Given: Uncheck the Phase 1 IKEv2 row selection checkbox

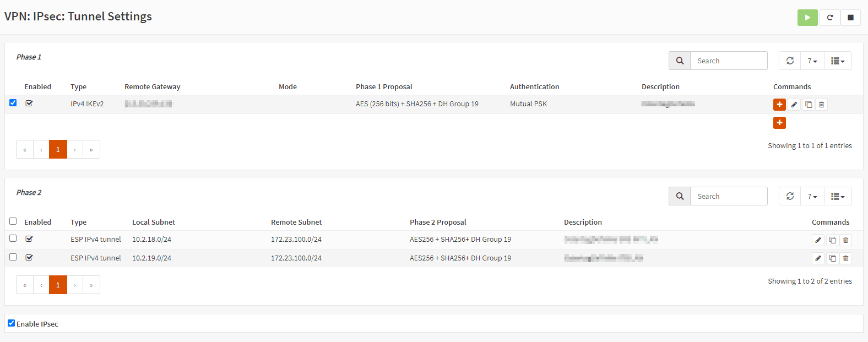Looking at the screenshot, I should pos(13,102).
